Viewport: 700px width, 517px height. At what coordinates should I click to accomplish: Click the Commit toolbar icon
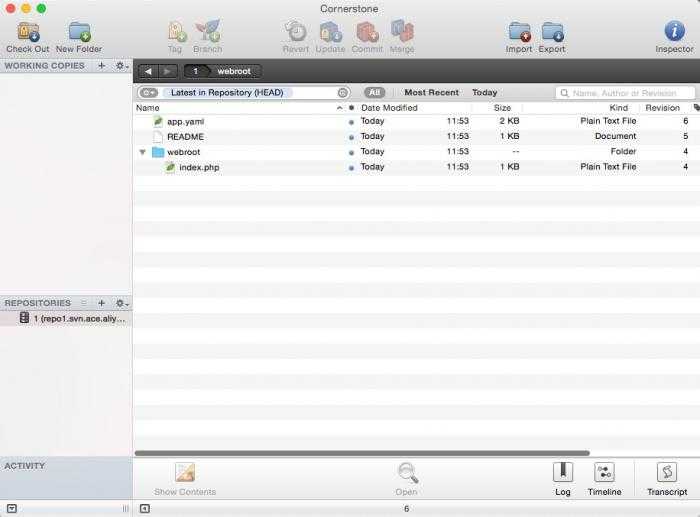367,32
